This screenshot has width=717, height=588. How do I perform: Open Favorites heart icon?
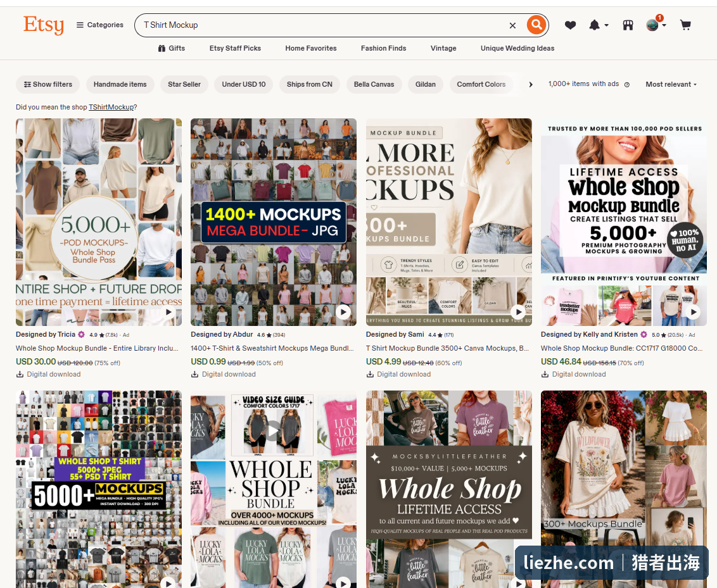click(x=570, y=25)
